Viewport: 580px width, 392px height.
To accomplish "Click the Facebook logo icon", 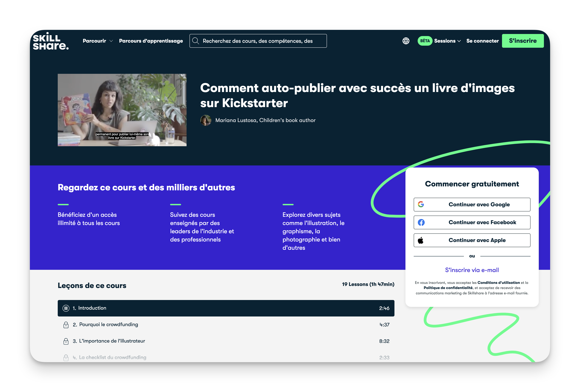I will pyautogui.click(x=421, y=222).
